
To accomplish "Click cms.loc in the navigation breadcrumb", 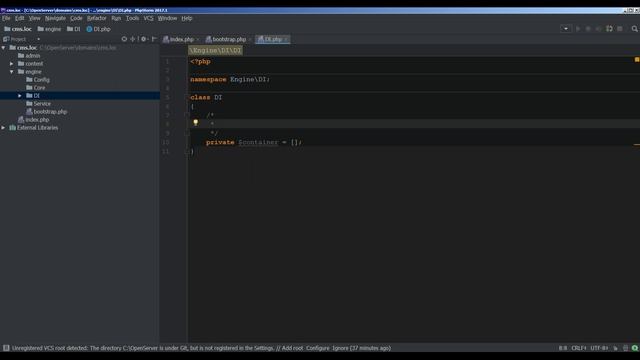I will (18, 29).
